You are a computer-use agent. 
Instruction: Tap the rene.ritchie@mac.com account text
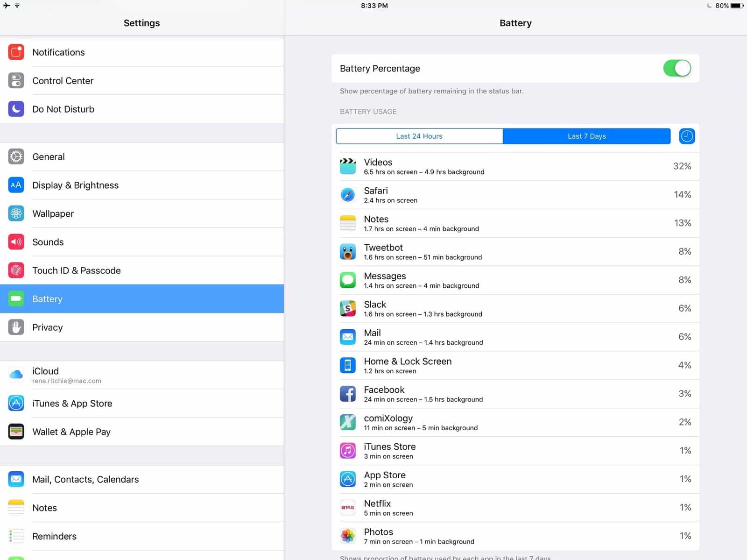(67, 381)
